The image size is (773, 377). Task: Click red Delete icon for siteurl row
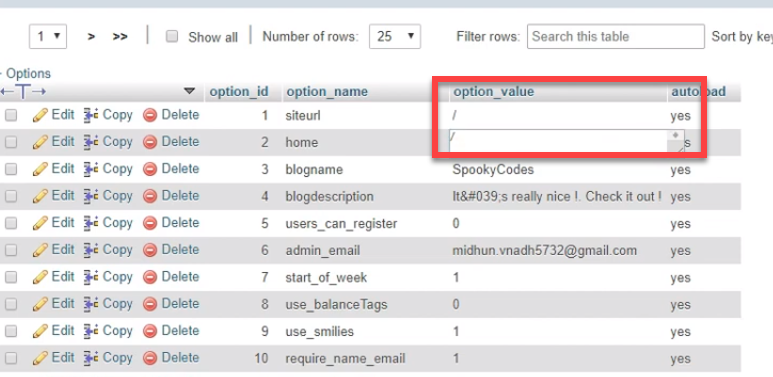pyautogui.click(x=150, y=115)
